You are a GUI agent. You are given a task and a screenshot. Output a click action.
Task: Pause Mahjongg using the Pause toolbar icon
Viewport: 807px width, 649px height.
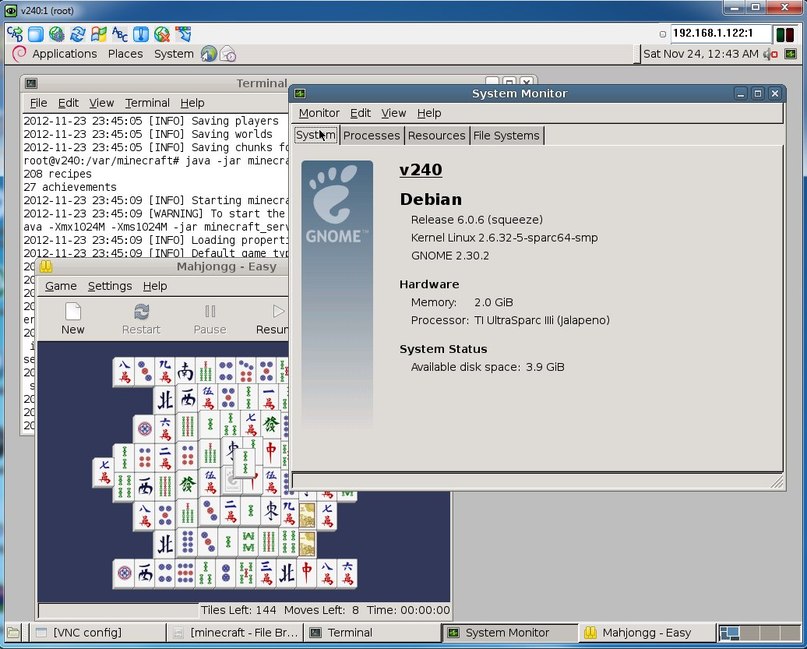click(x=209, y=315)
